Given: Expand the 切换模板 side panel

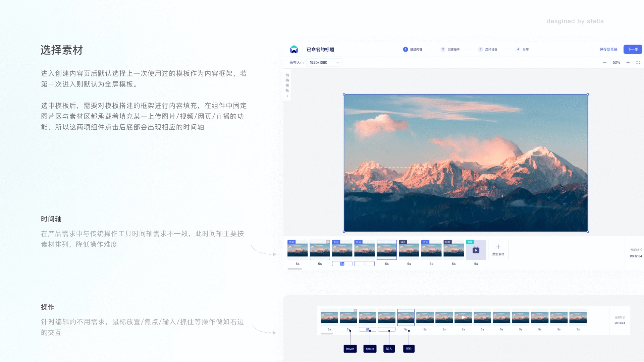Looking at the screenshot, I should click(287, 85).
